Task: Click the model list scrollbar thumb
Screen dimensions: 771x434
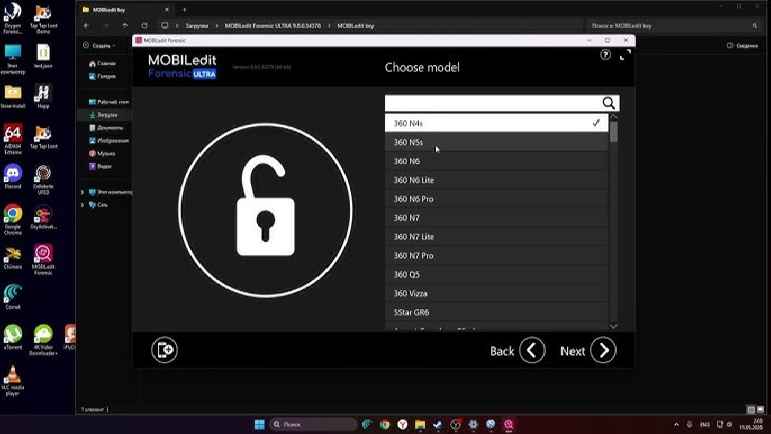Action: pos(614,132)
